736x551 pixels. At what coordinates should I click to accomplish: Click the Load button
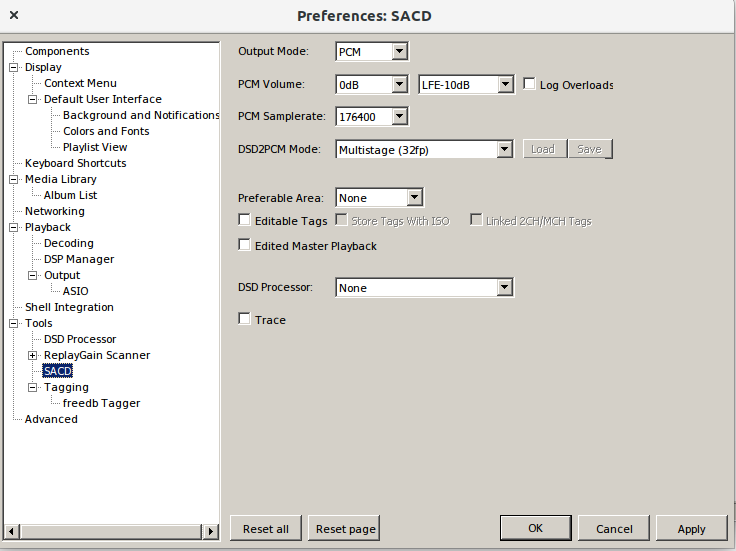(545, 149)
